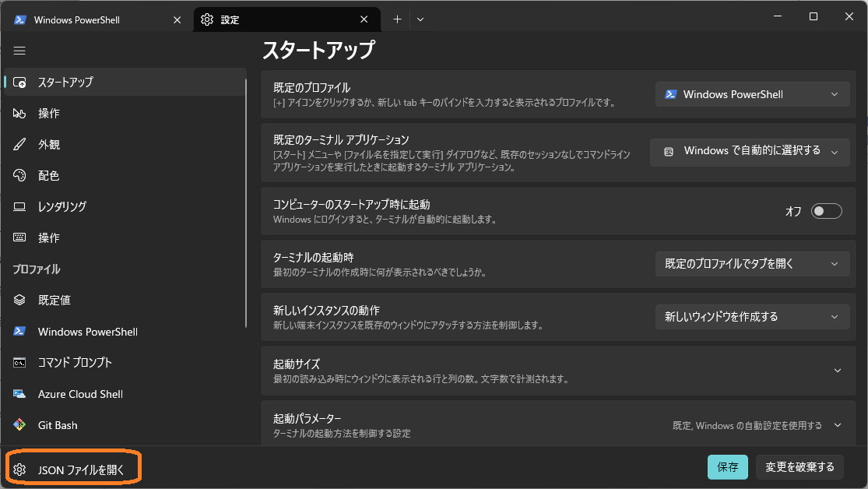Click the brush icon beside 外観

pos(19,145)
